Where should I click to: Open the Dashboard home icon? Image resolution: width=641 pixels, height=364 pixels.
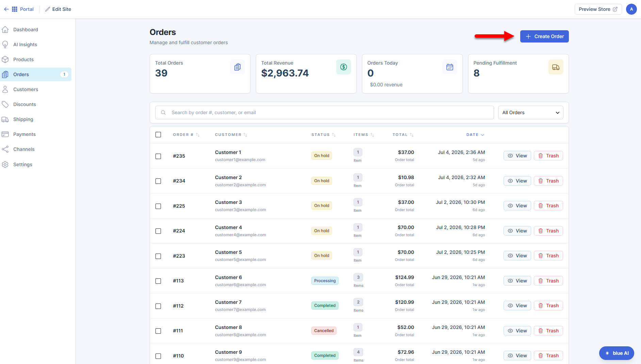pyautogui.click(x=5, y=30)
